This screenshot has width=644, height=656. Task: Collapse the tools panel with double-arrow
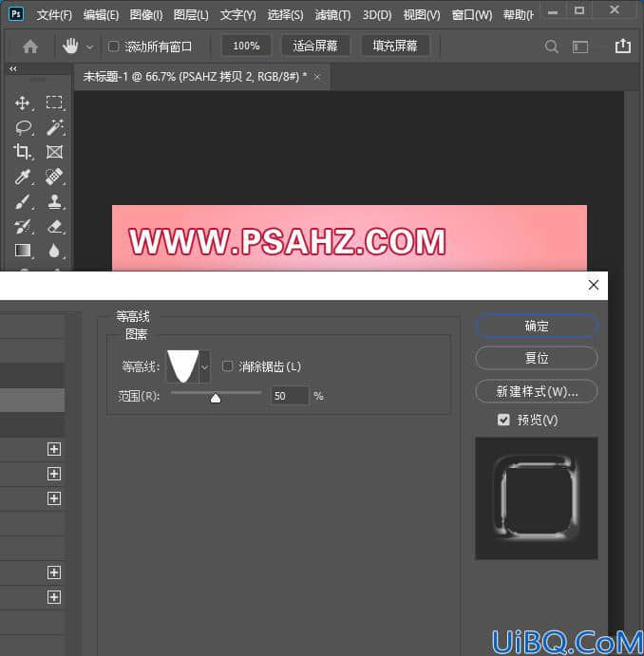13,68
